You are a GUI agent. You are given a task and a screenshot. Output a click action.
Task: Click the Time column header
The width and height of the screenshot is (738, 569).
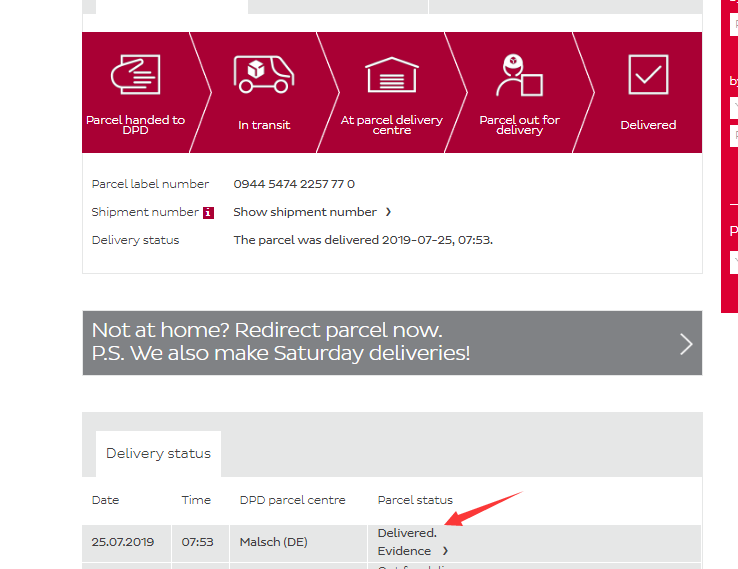click(x=196, y=500)
